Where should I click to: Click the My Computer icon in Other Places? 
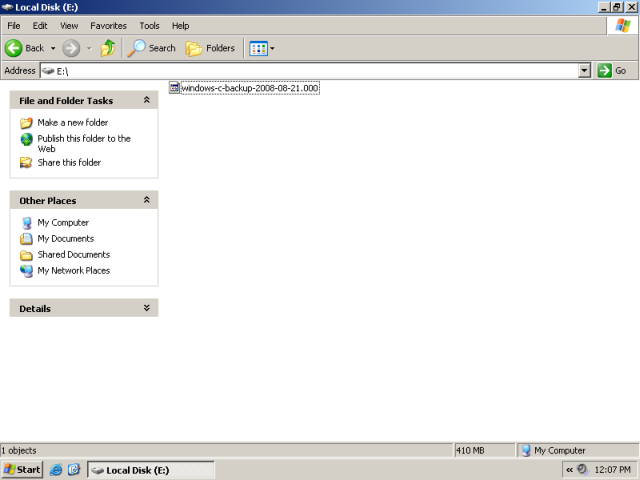pyautogui.click(x=27, y=223)
